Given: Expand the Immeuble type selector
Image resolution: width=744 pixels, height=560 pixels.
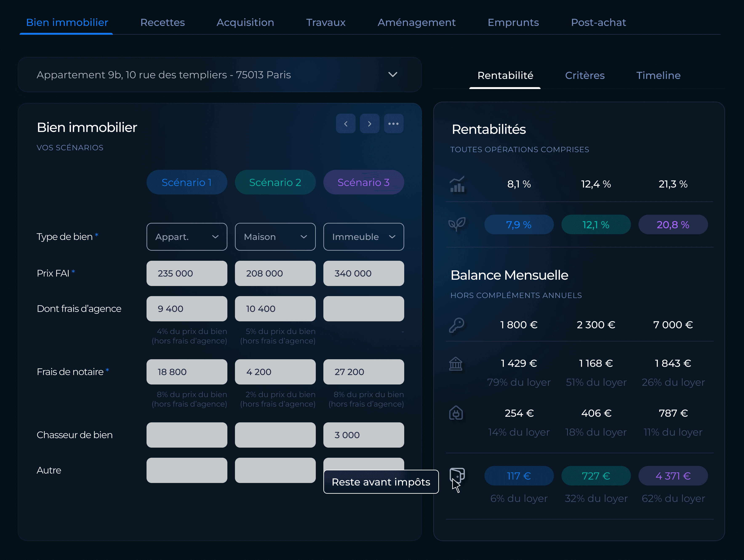Looking at the screenshot, I should pyautogui.click(x=364, y=237).
